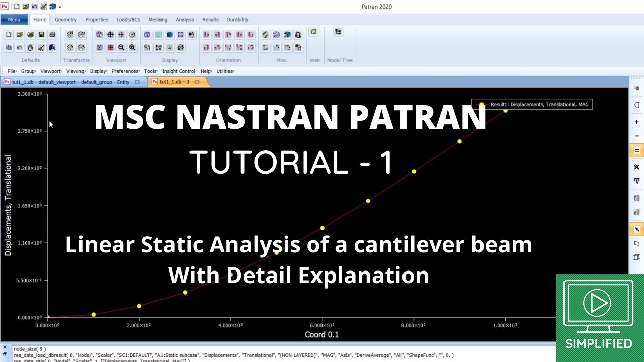The width and height of the screenshot is (644, 362).
Task: Click the Model Tree icon
Action: 338,32
